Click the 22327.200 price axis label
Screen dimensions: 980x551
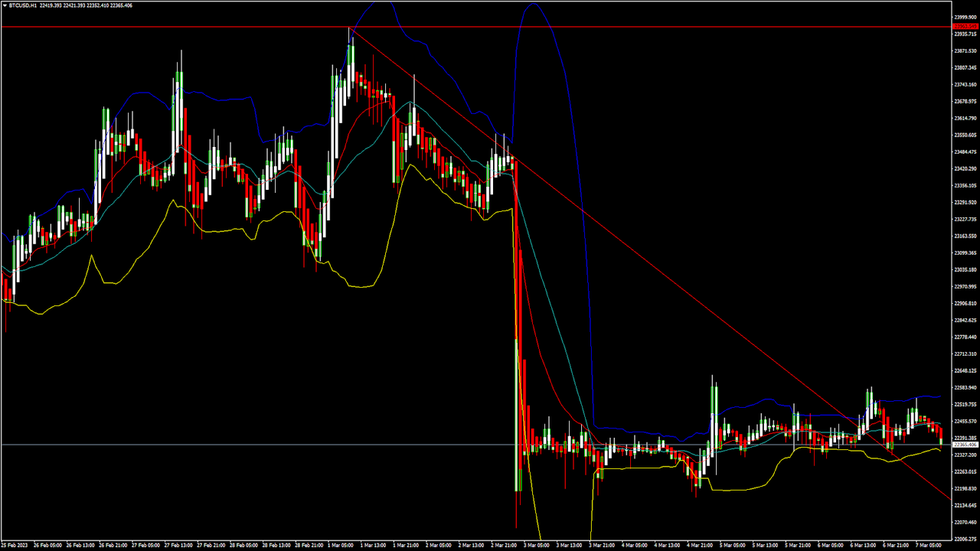click(965, 455)
